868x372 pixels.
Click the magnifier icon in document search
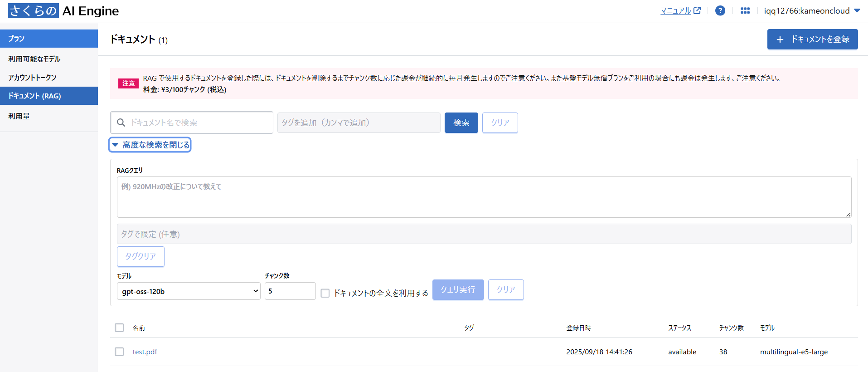point(121,122)
